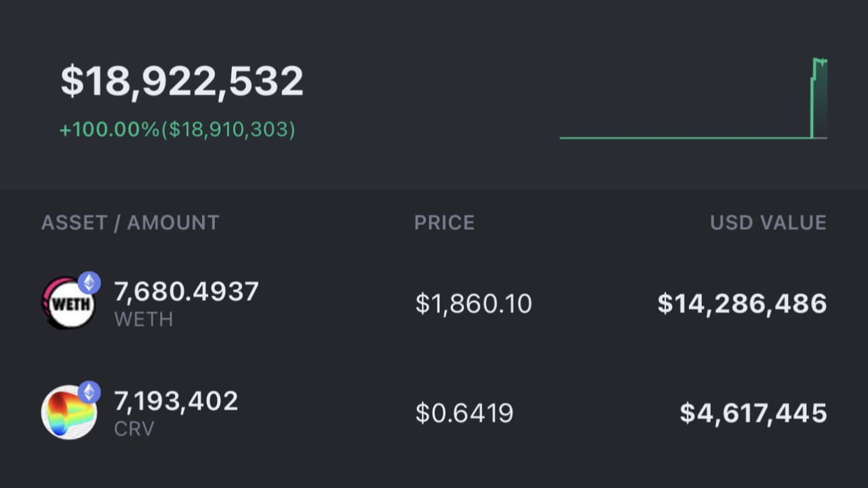Select the WETH amount 7,680.4937
The height and width of the screenshot is (488, 868).
(x=186, y=291)
